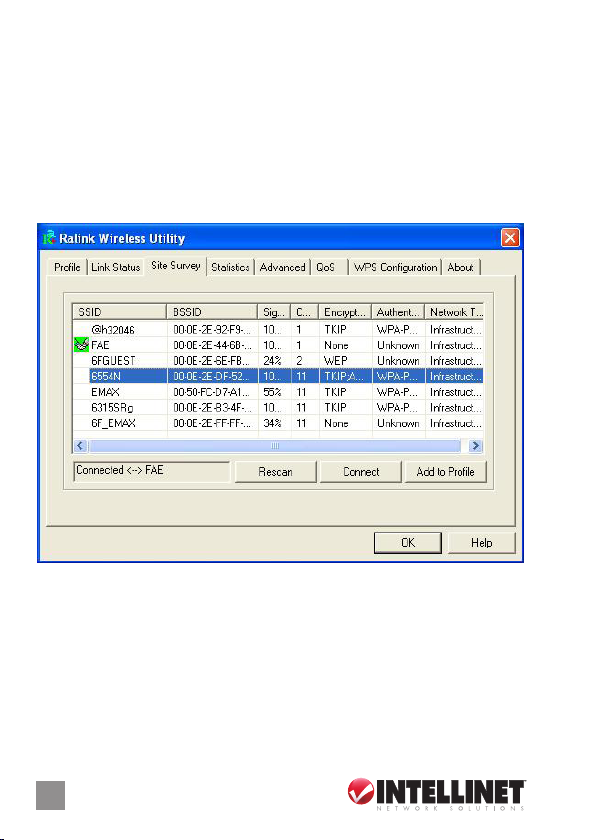This screenshot has height=840, width=596.
Task: Open the Link Status tab
Action: pyautogui.click(x=116, y=267)
